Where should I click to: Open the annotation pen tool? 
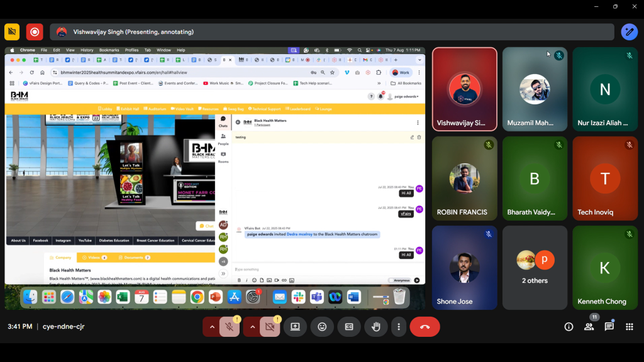pos(629,32)
